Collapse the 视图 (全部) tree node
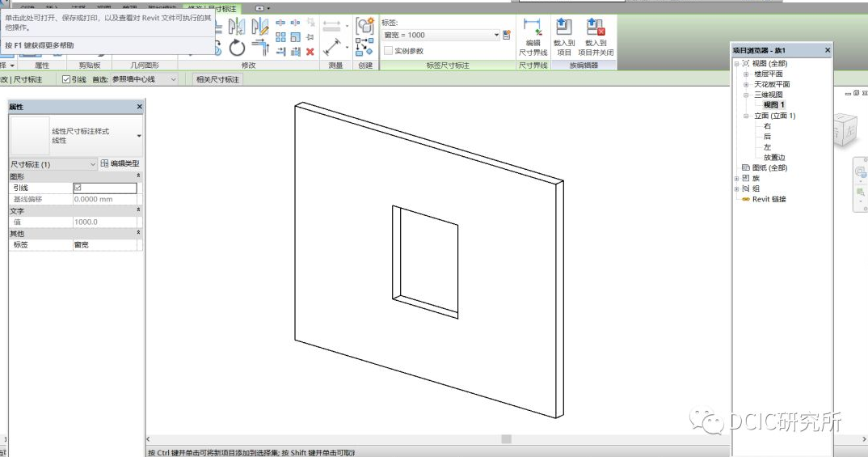The width and height of the screenshot is (868, 457). 737,64
